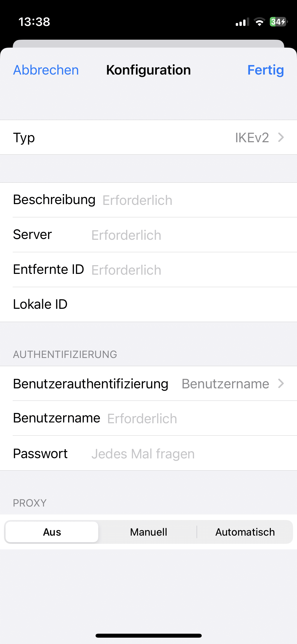The height and width of the screenshot is (644, 297).
Task: Tap the Wi-Fi status icon
Action: tap(260, 22)
